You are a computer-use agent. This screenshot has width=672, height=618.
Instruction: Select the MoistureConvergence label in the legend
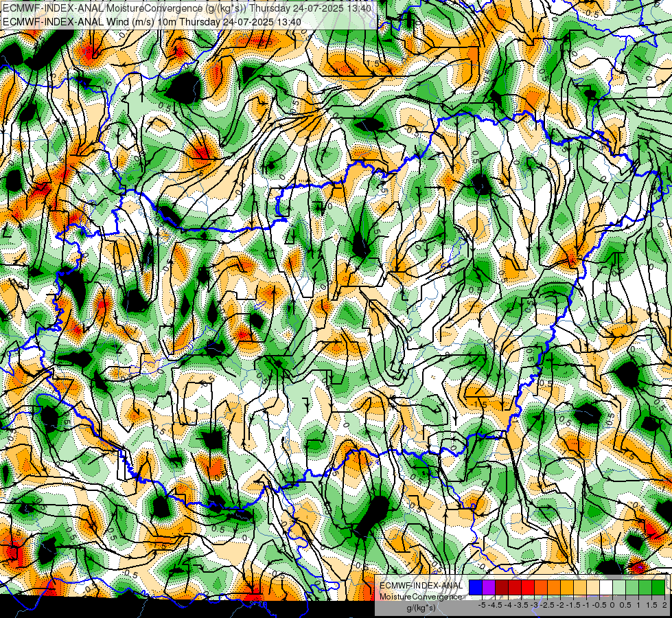[x=421, y=597]
